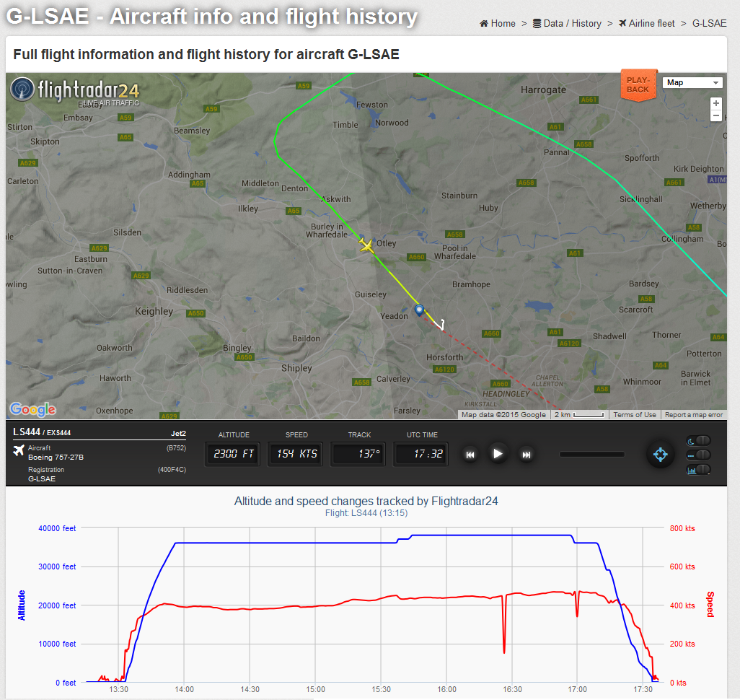This screenshot has width=740, height=700.
Task: Click the G-LSAE breadcrumb entry
Action: click(709, 23)
